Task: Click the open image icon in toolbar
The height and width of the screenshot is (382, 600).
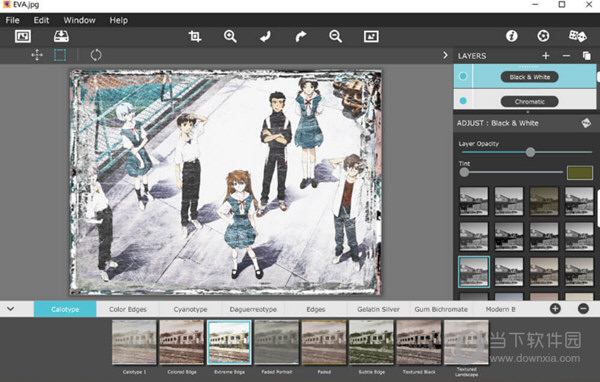Action: [23, 36]
